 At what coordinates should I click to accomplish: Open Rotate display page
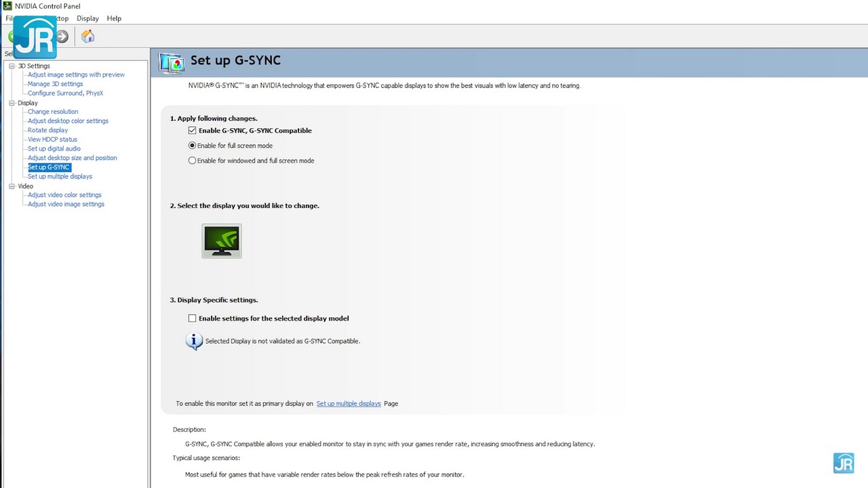(47, 130)
